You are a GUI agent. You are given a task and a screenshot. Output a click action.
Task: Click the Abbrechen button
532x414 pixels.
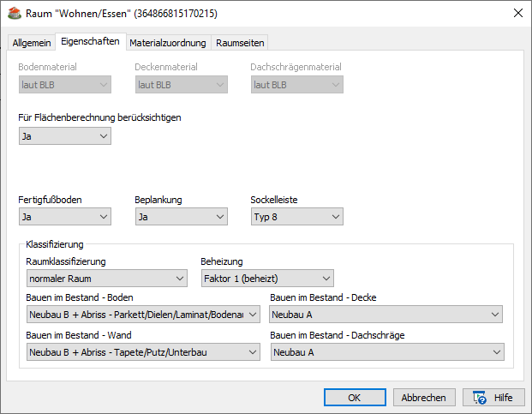[x=424, y=398]
